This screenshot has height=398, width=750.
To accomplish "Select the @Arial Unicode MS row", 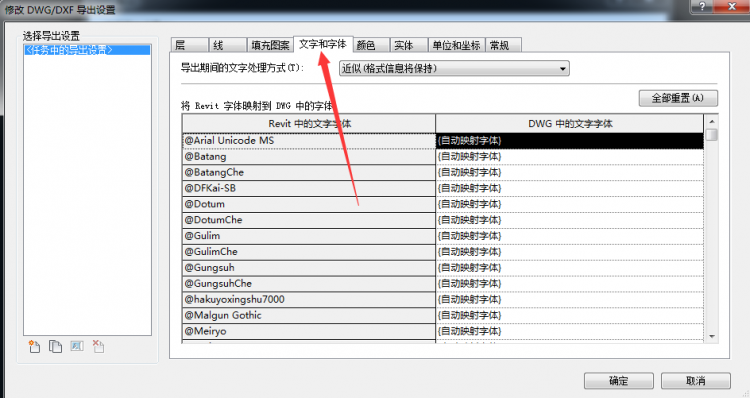I will pyautogui.click(x=309, y=141).
